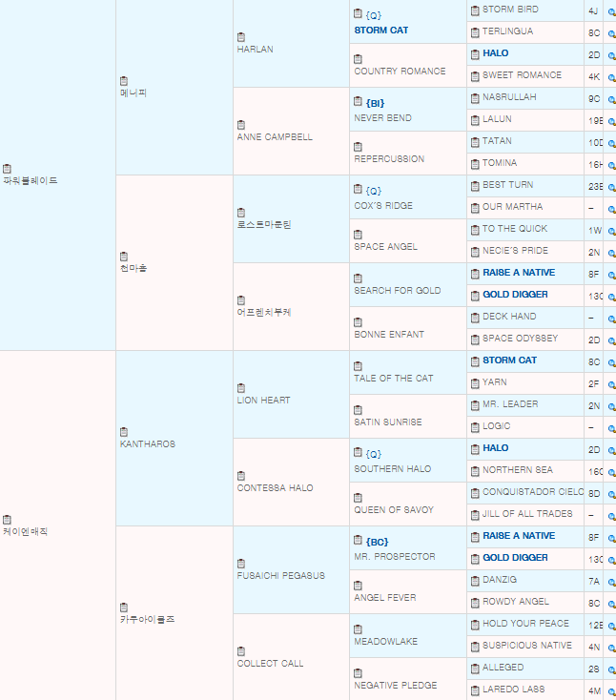Screen dimensions: 616x700
Task: Select the CONTESSA HALO link
Action: [275, 488]
